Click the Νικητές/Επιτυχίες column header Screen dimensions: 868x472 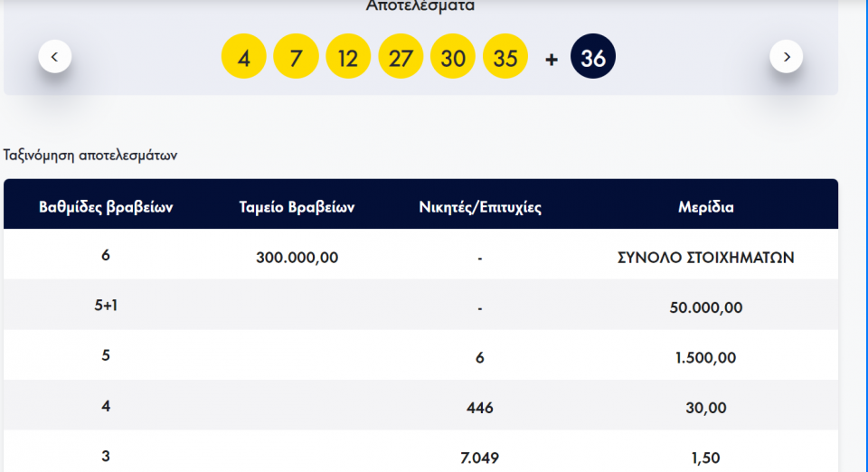pos(480,207)
